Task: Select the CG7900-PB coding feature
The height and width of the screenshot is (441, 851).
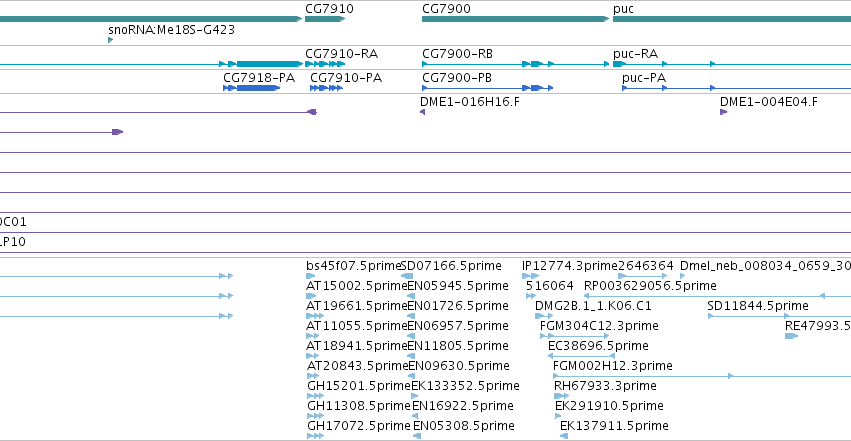Action: click(x=487, y=88)
